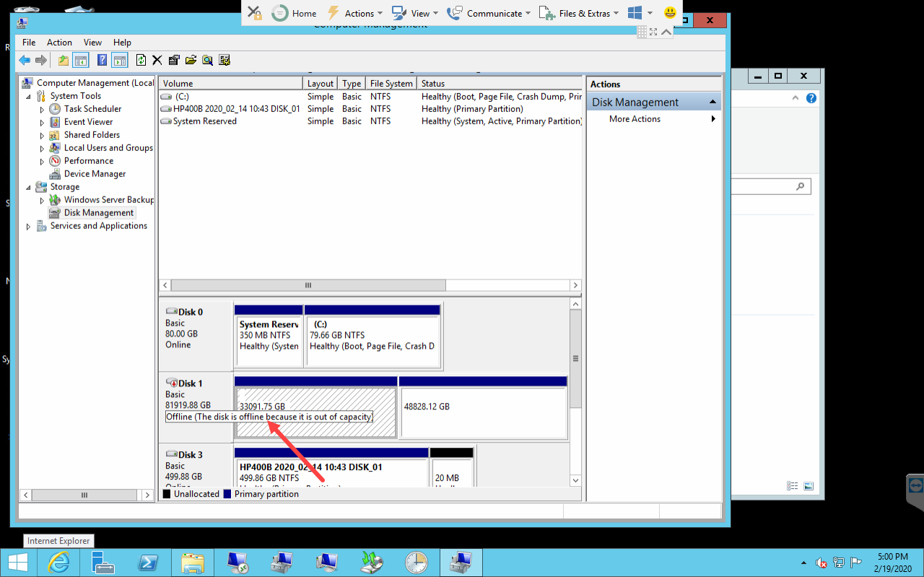Expand the Services and Applications node

29,226
